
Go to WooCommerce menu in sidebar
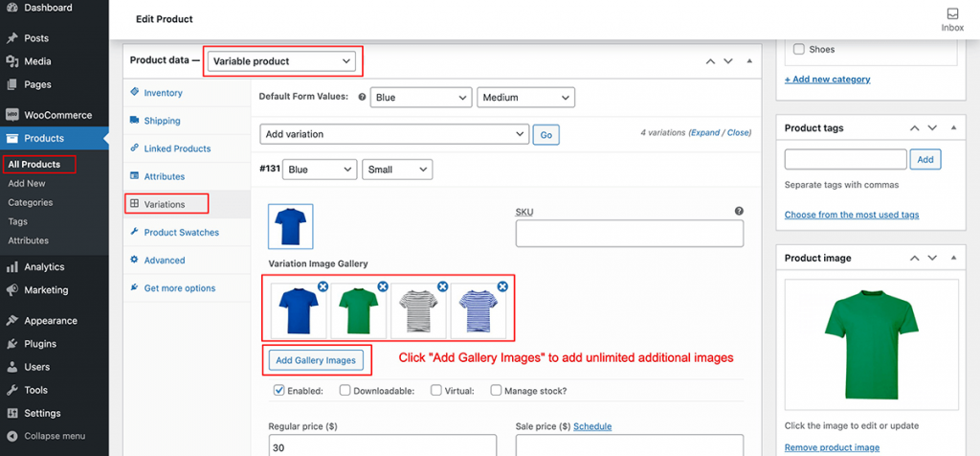click(57, 115)
